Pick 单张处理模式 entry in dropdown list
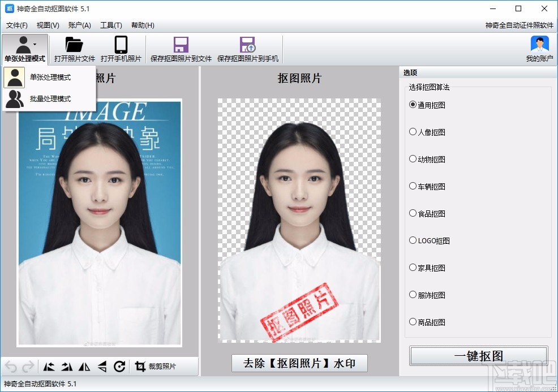Screen dimensions: 558x392 tap(49, 77)
